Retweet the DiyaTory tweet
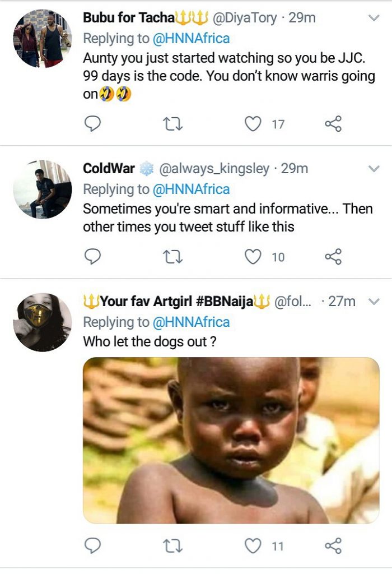 point(172,124)
